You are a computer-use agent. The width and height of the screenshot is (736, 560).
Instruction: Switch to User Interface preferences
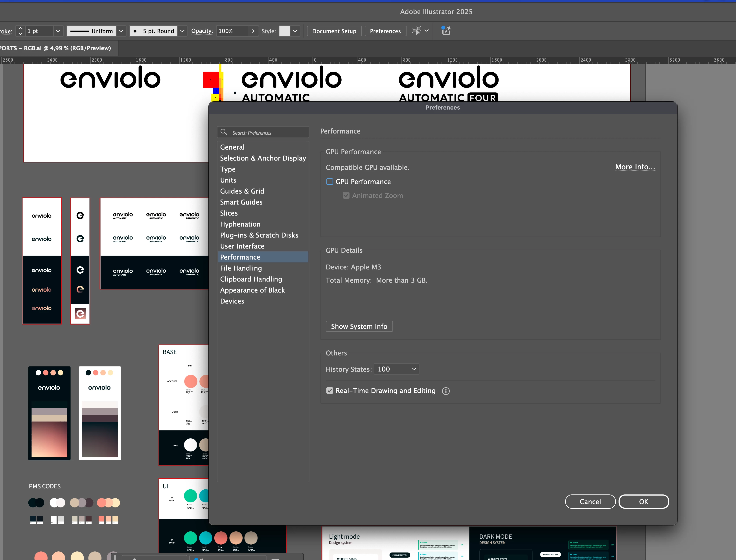(242, 246)
